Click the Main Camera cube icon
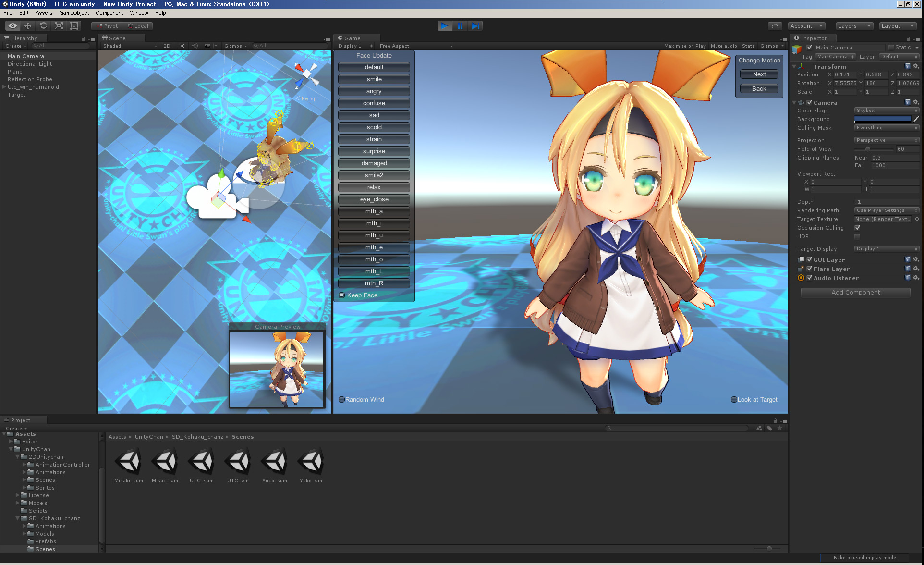Image resolution: width=924 pixels, height=565 pixels. coord(797,49)
